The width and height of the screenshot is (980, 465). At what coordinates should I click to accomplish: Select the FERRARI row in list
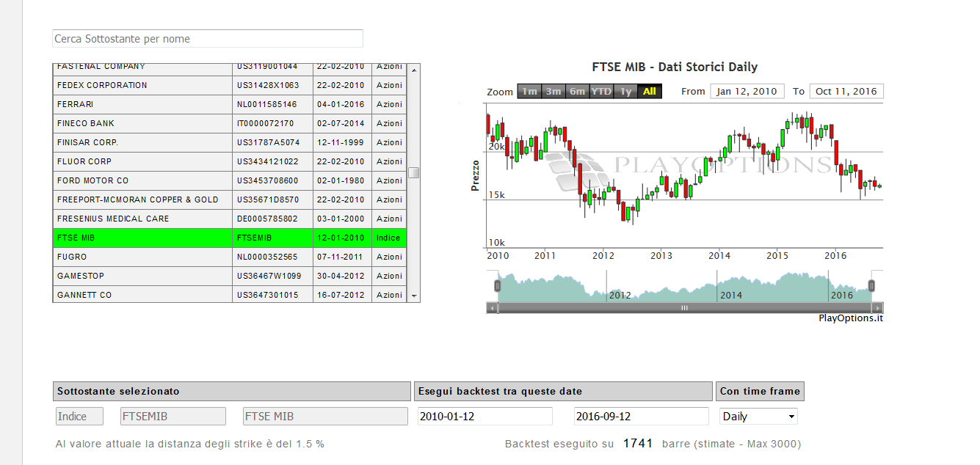(x=230, y=104)
